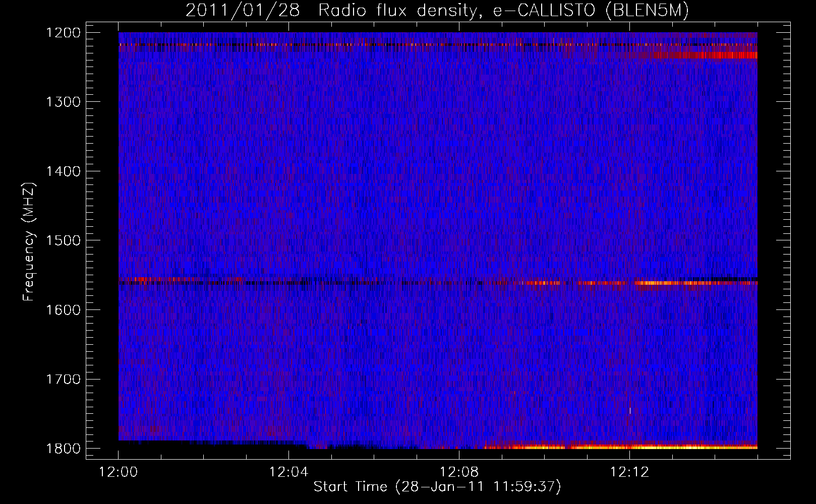Click the 1400 frequency tick label

(x=64, y=171)
